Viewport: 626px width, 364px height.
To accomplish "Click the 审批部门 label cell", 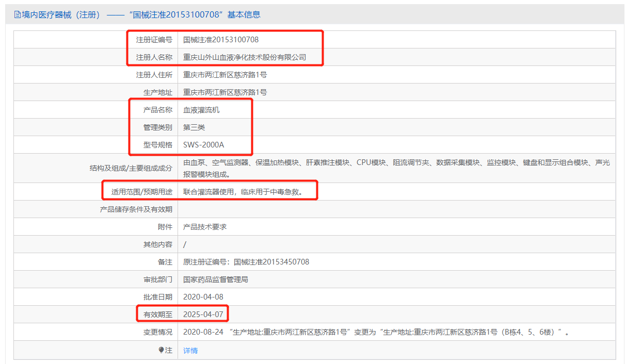I will (157, 279).
